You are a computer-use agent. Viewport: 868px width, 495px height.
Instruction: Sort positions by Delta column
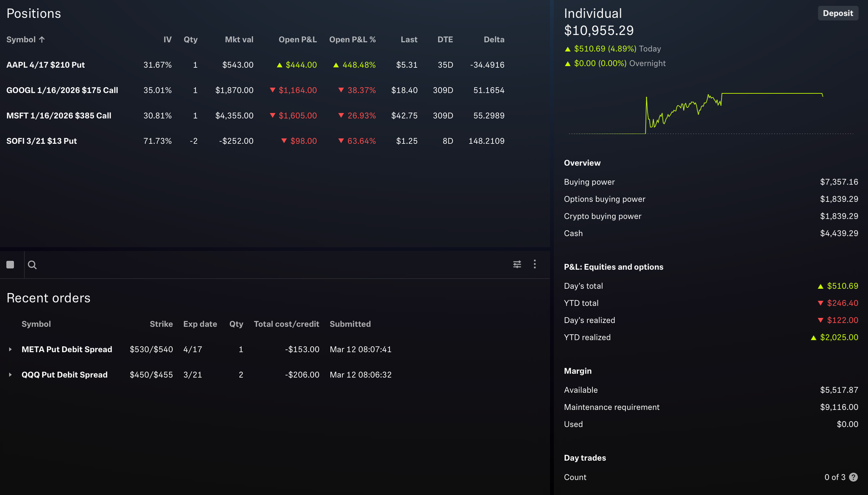tap(494, 40)
